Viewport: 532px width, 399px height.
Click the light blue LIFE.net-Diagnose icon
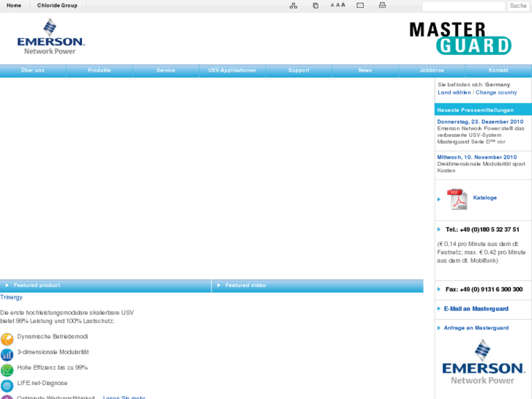click(7, 386)
